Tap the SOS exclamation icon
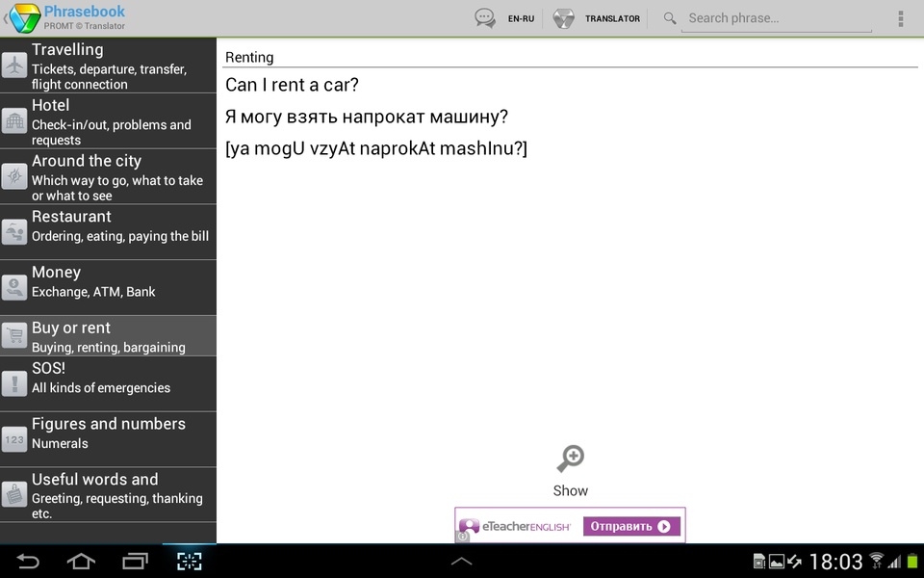Screen dimensions: 924x578 tap(14, 383)
